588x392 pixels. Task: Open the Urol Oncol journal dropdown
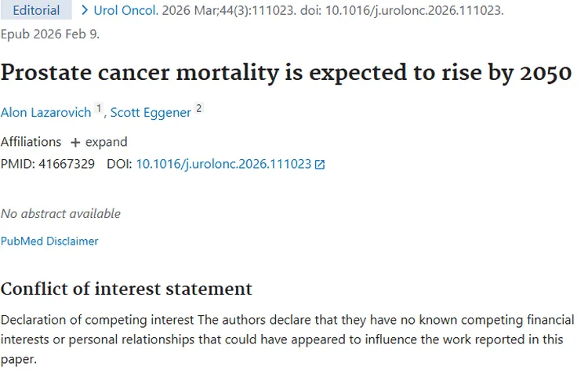pos(126,11)
